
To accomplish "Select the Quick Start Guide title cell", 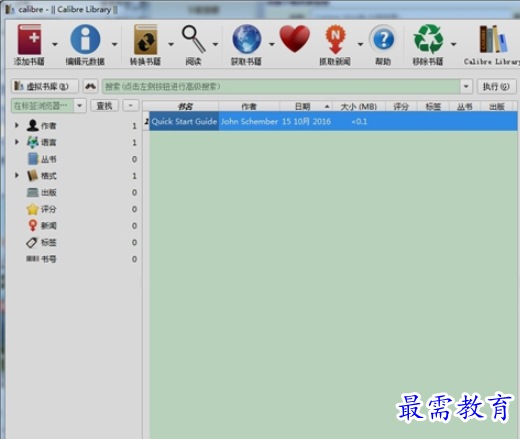I will (184, 121).
